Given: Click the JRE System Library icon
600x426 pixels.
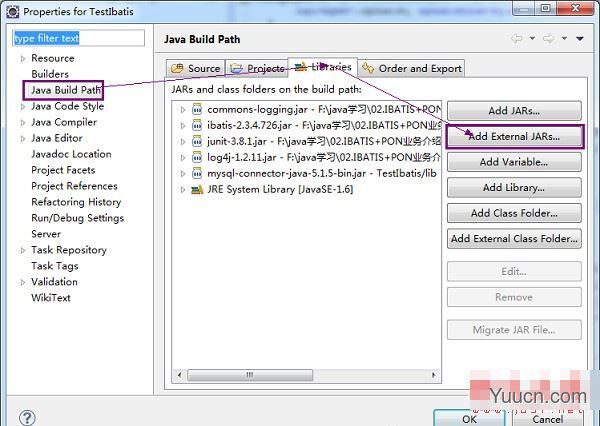Looking at the screenshot, I should (x=197, y=189).
